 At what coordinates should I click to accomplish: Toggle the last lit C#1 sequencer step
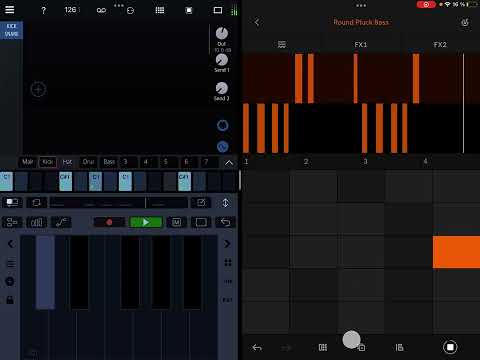point(184,182)
